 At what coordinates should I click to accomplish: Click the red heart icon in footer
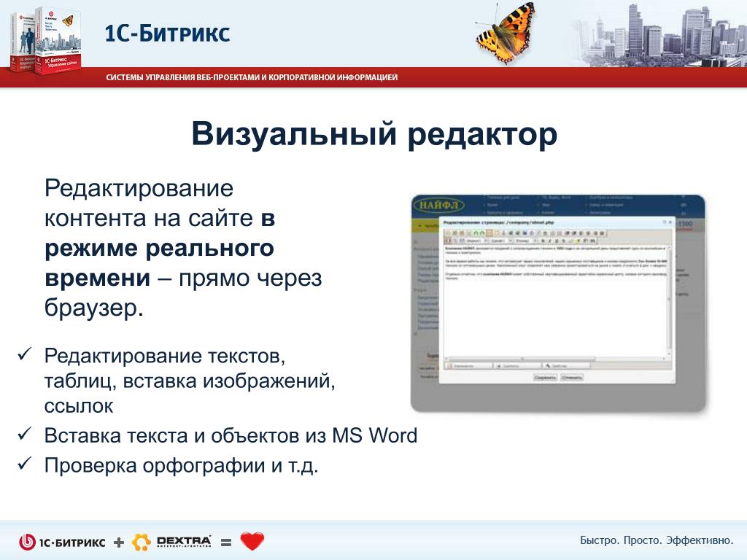[252, 541]
